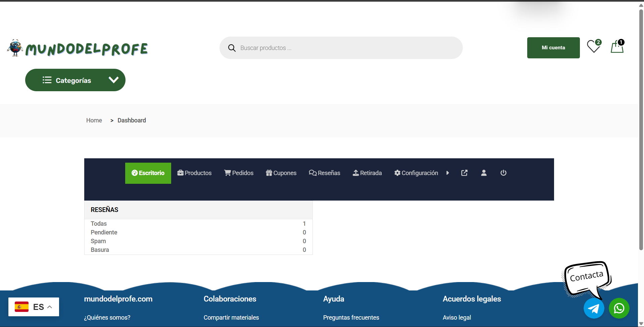
Task: Open the Pedidos tab
Action: (239, 173)
